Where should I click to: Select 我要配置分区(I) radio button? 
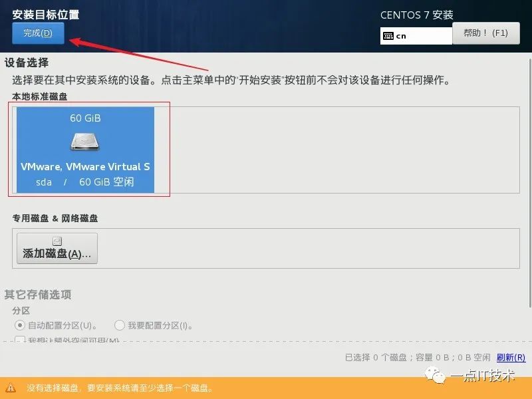tap(120, 325)
